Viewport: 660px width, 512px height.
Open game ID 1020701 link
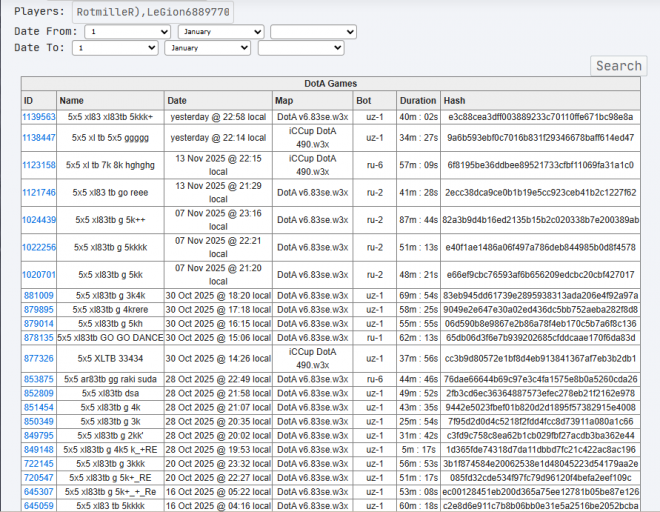click(x=39, y=275)
